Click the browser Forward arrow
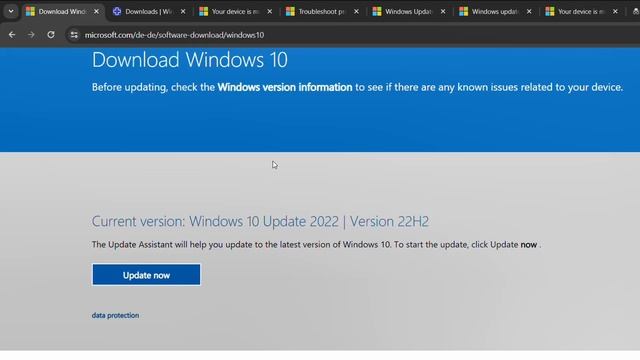The image size is (640, 360). point(31,35)
